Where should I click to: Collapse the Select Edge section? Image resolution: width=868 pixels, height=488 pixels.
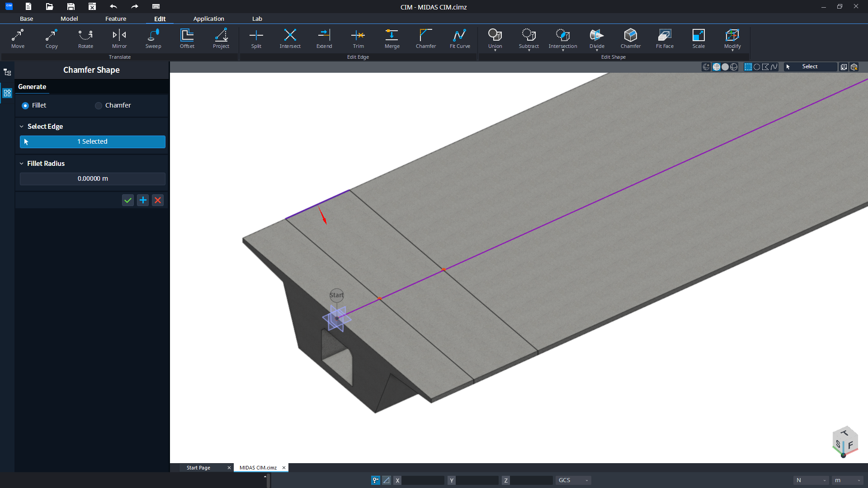(21, 127)
